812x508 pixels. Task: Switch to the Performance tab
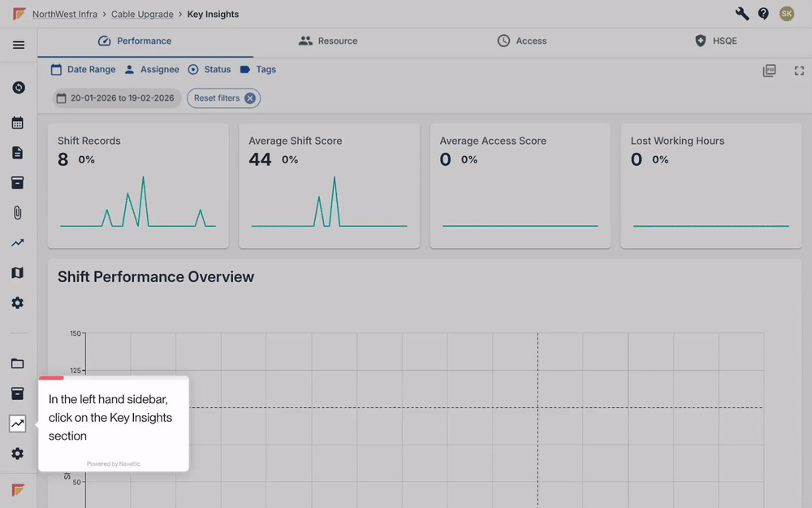point(135,41)
